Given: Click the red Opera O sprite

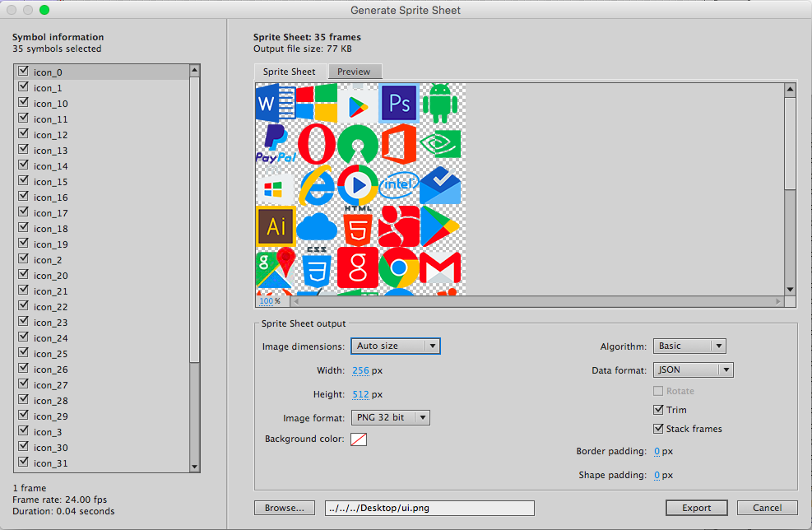Looking at the screenshot, I should point(317,144).
